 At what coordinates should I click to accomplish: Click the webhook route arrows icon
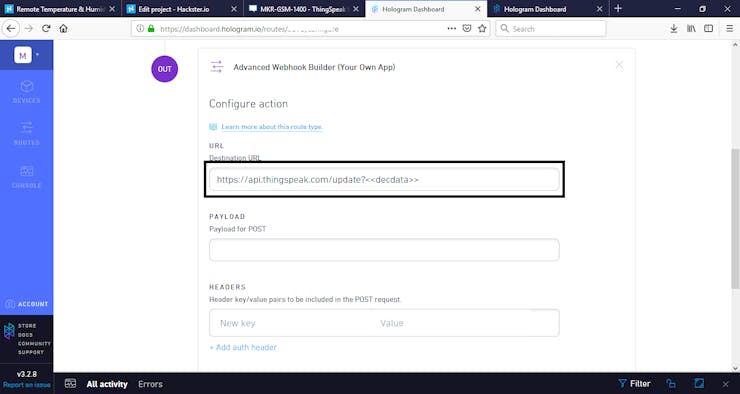point(217,67)
